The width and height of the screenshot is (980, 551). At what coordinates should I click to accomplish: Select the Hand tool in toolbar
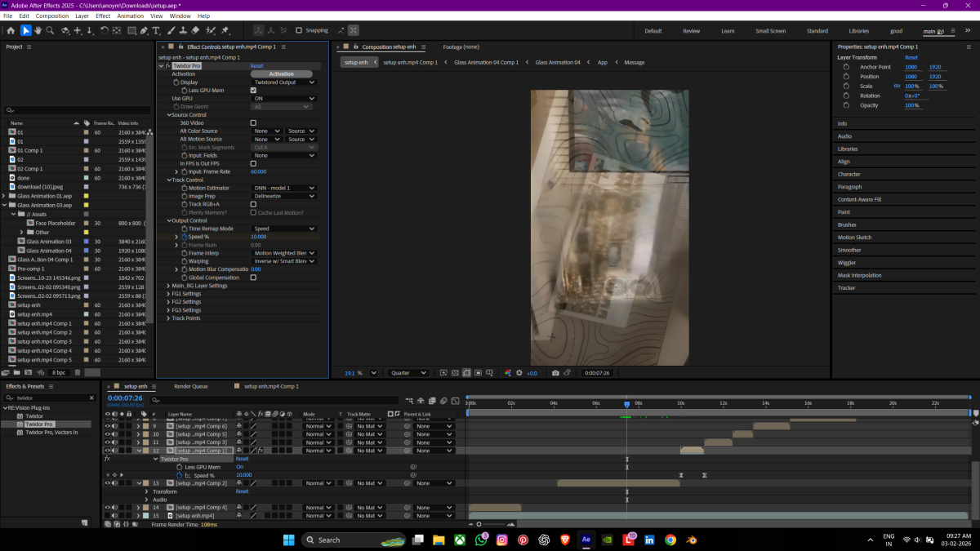38,31
